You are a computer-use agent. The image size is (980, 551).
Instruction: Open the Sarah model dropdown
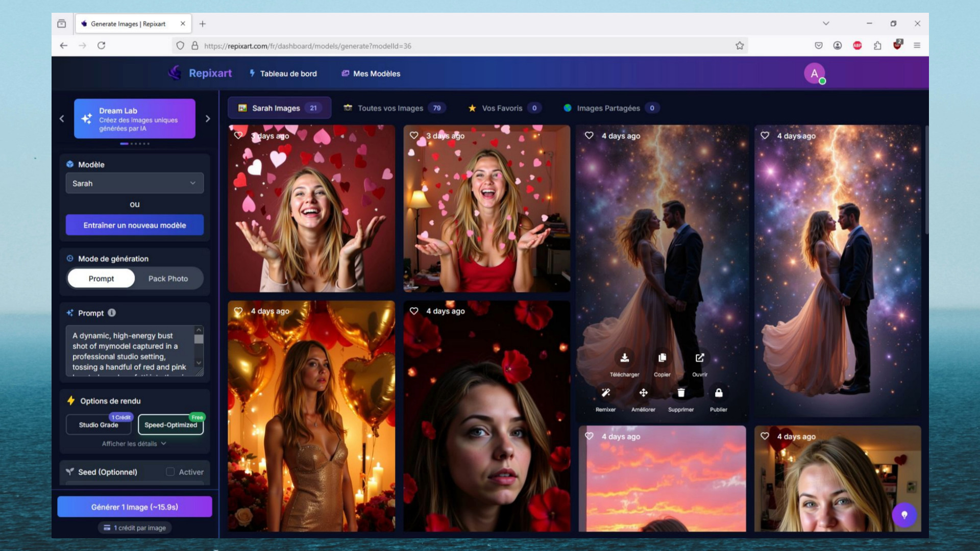coord(135,183)
